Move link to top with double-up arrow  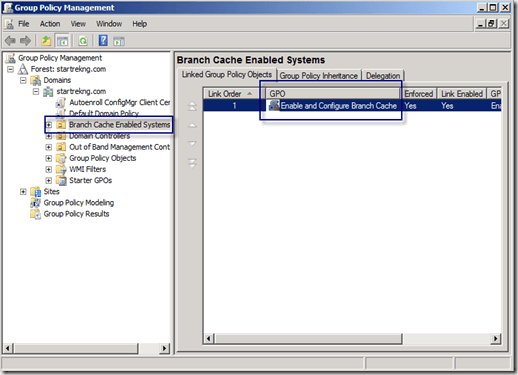192,106
